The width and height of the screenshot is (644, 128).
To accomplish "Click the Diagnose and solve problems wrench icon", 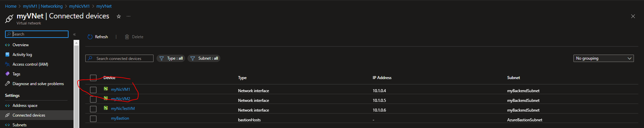I will tap(7, 83).
